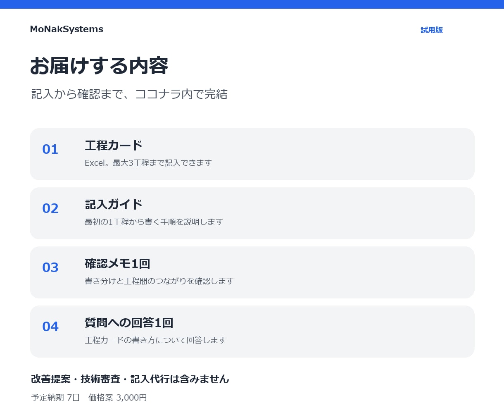Image resolution: width=504 pixels, height=420 pixels.
Task: Select the 工程カード card title
Action: [114, 146]
